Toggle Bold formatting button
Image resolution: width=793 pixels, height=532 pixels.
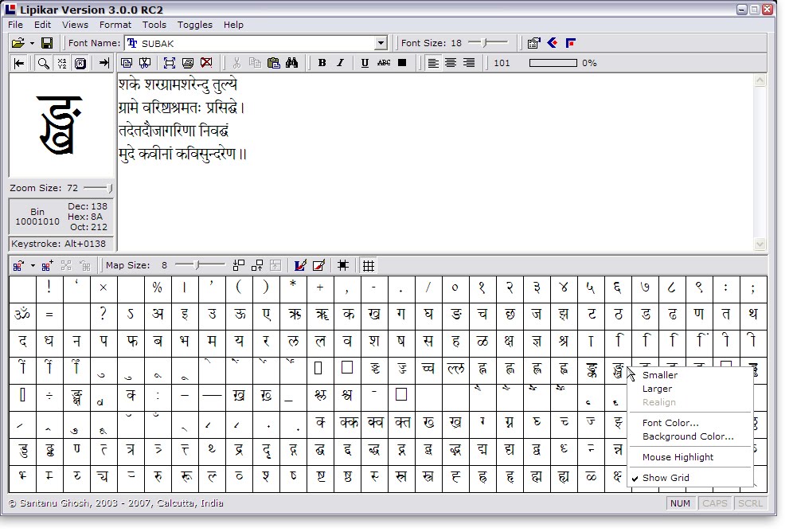click(322, 63)
